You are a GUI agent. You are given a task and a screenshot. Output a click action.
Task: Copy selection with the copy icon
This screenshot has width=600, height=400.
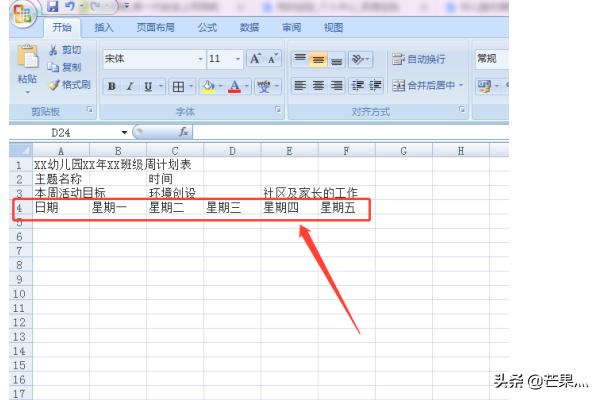pyautogui.click(x=53, y=67)
